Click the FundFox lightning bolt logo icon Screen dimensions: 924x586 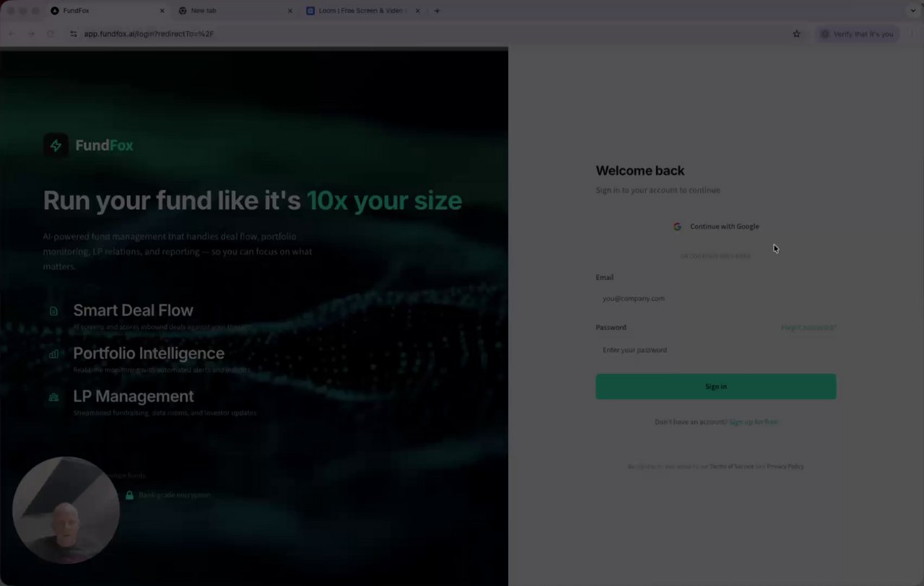tap(56, 145)
